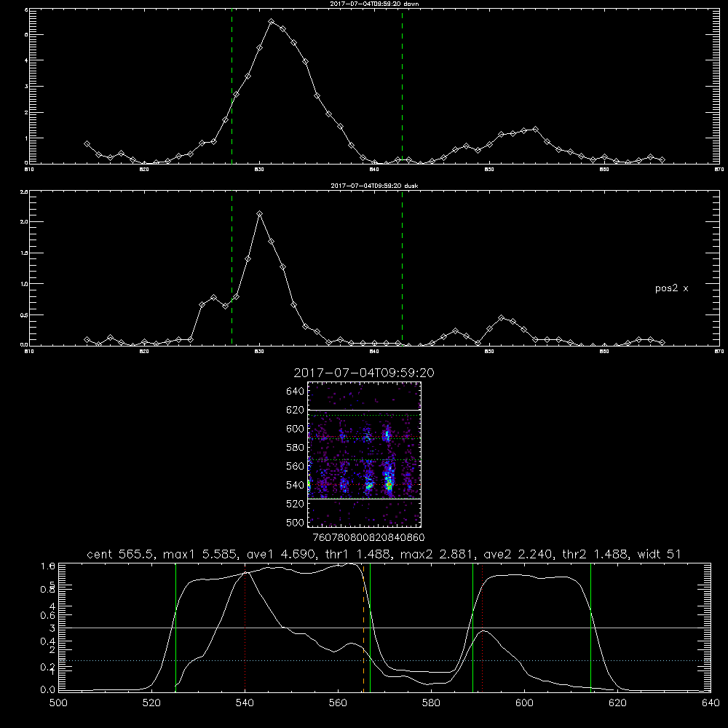This screenshot has height=728, width=728.
Task: Click the '500' label on heatmap y-axis
Action: coord(296,522)
